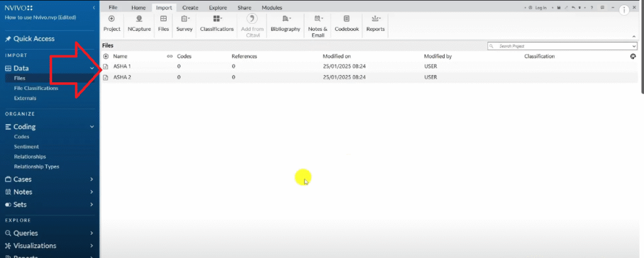Open help with the question mark icon
Screen dimensions: 644x258
(592, 8)
